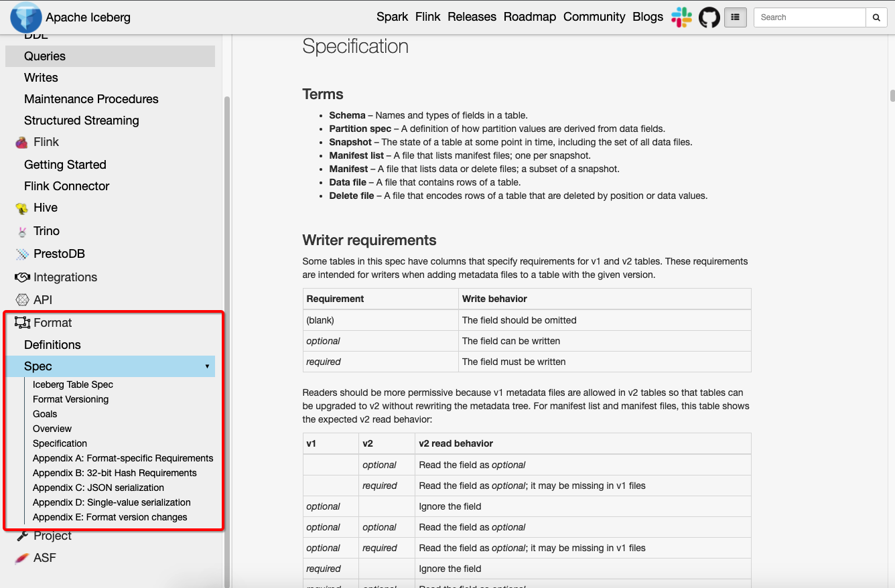Open Flink Connector page
The width and height of the screenshot is (895, 588).
66,186
